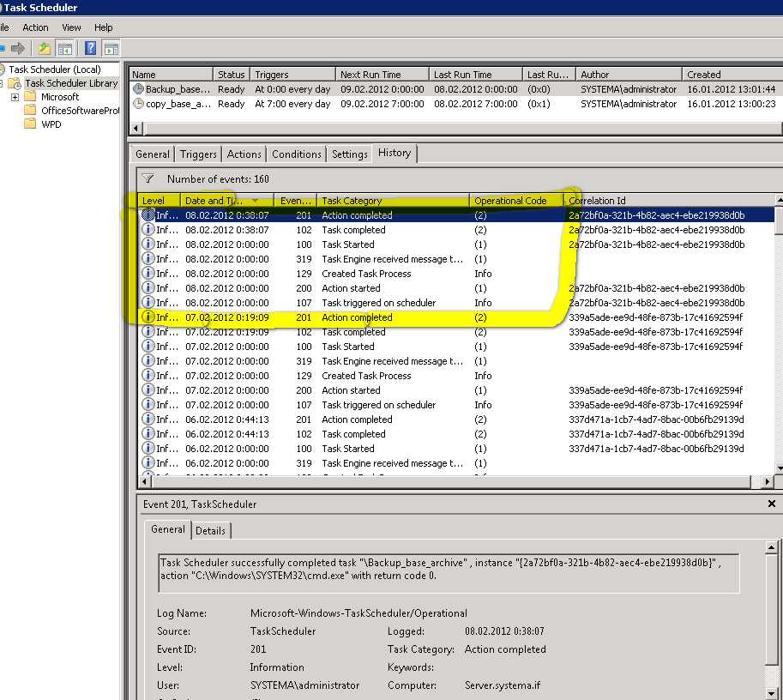Click info icon of 08.02.2012 Action started event
The image size is (783, 700).
148,287
